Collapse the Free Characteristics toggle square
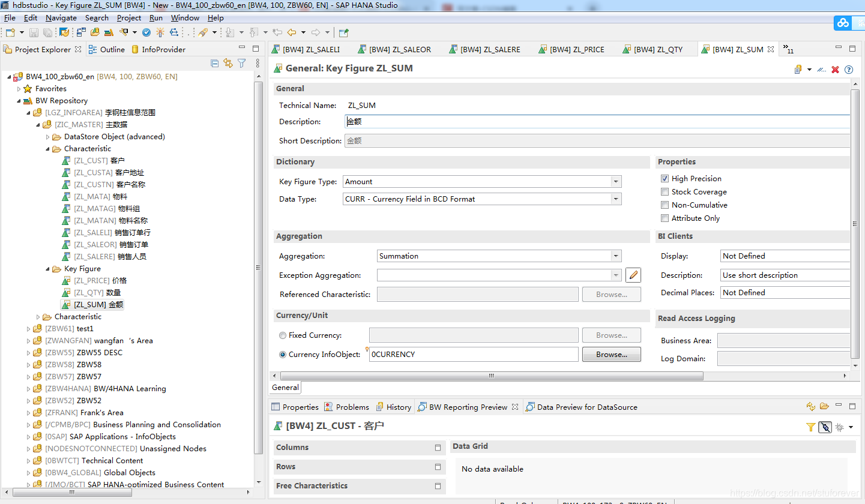This screenshot has width=865, height=504. [x=438, y=486]
